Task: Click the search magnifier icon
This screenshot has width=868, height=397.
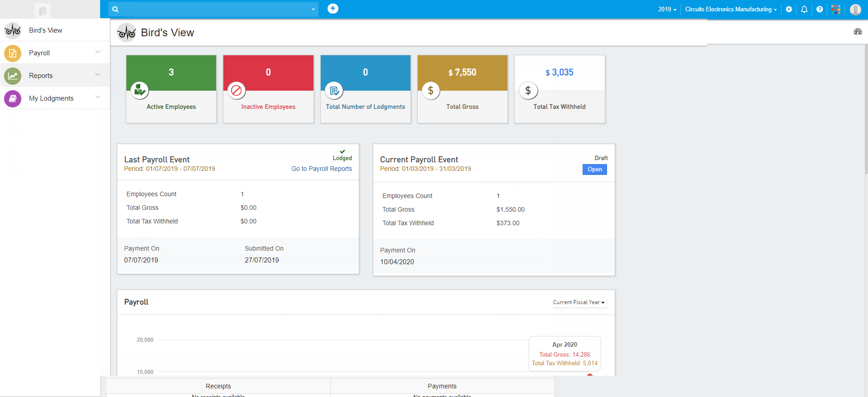Action: tap(116, 9)
